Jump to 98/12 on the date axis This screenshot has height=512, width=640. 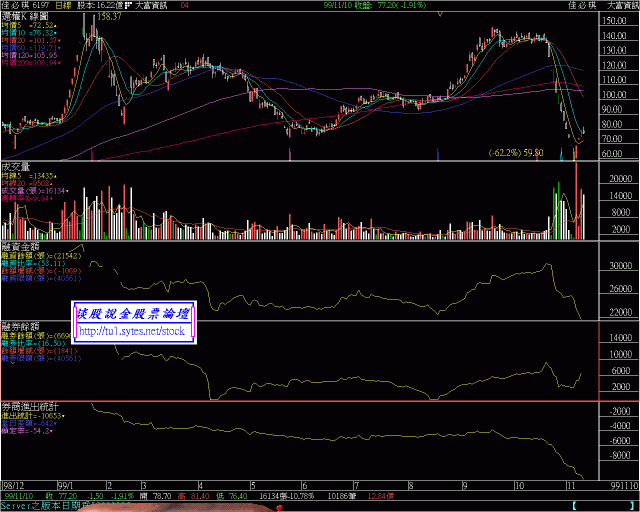(13, 485)
